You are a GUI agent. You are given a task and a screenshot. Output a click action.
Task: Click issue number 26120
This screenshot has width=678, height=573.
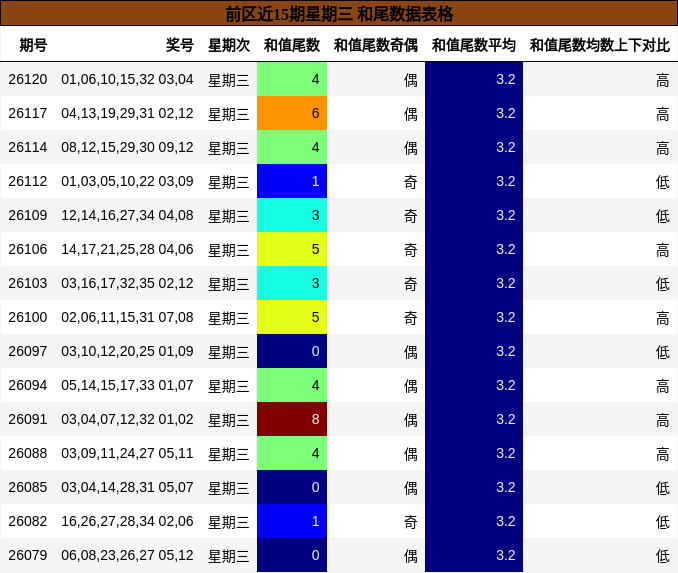[x=28, y=79]
